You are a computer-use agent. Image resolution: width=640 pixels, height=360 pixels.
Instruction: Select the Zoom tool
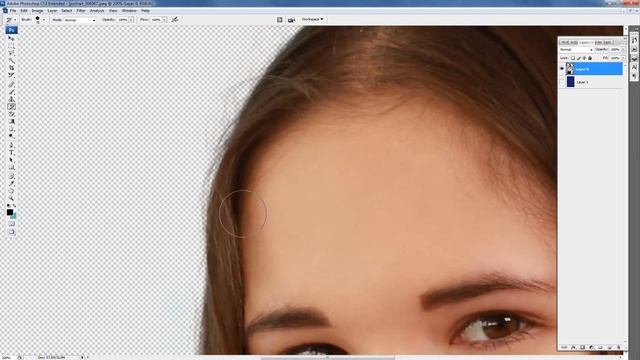click(11, 198)
